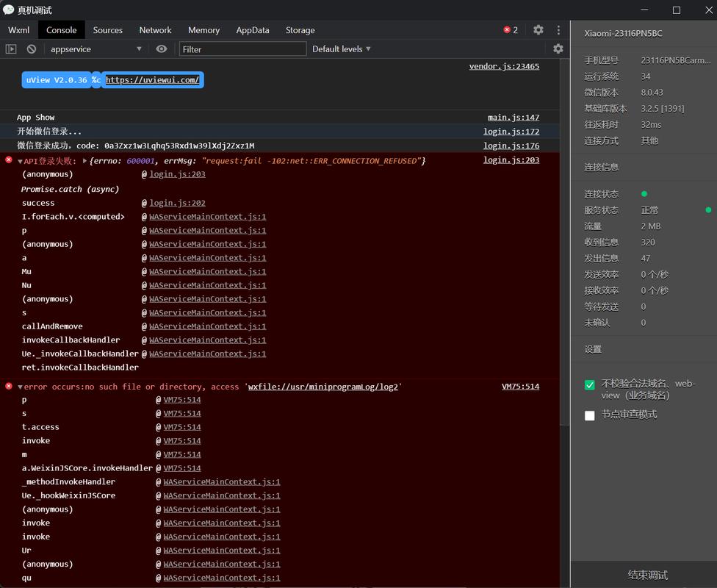Image resolution: width=717 pixels, height=588 pixels.
Task: Open the console settings gear
Action: pyautogui.click(x=558, y=49)
